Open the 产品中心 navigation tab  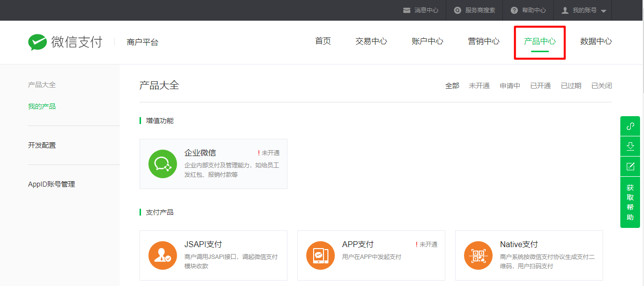click(x=540, y=41)
